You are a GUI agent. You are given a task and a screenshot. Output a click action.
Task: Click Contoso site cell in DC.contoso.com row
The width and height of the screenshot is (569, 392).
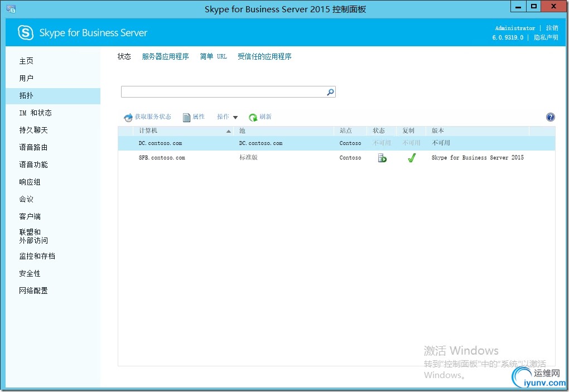tap(350, 143)
